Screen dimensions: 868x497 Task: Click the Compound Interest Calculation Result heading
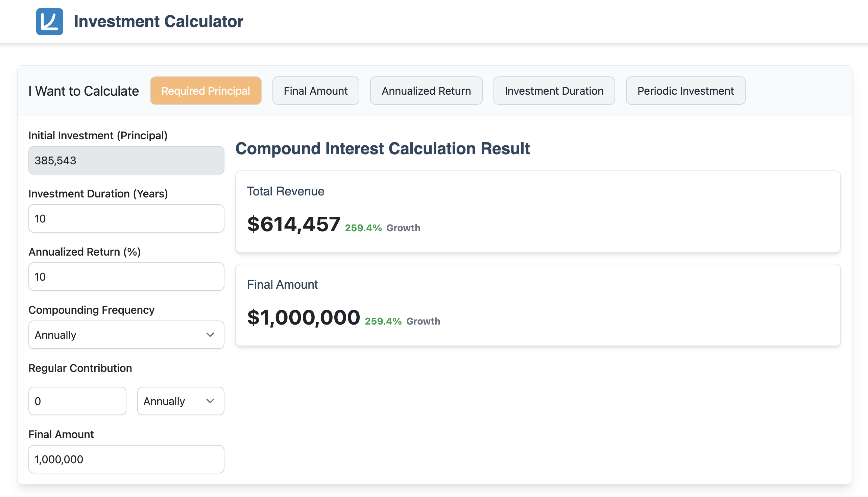coord(382,148)
